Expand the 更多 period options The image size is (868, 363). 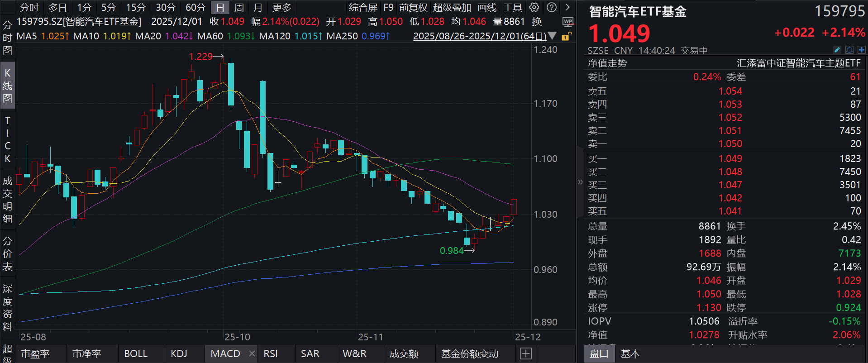281,7
